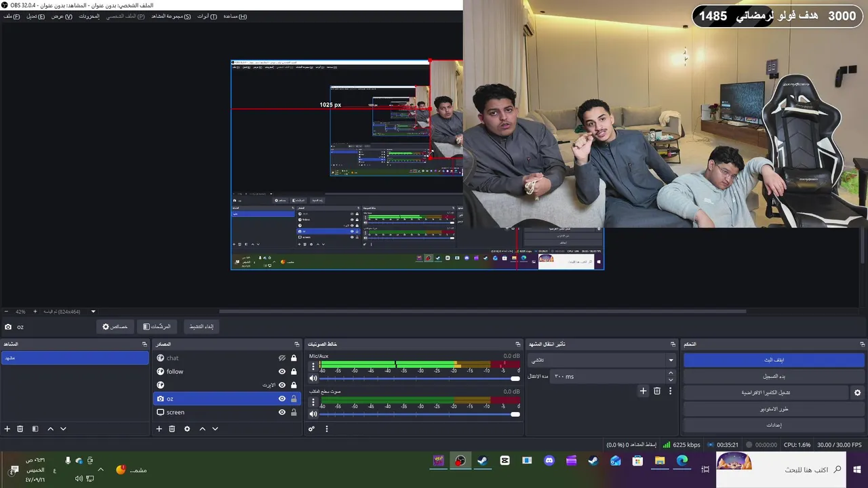Open the Tools menu
The height and width of the screenshot is (488, 868).
click(208, 16)
